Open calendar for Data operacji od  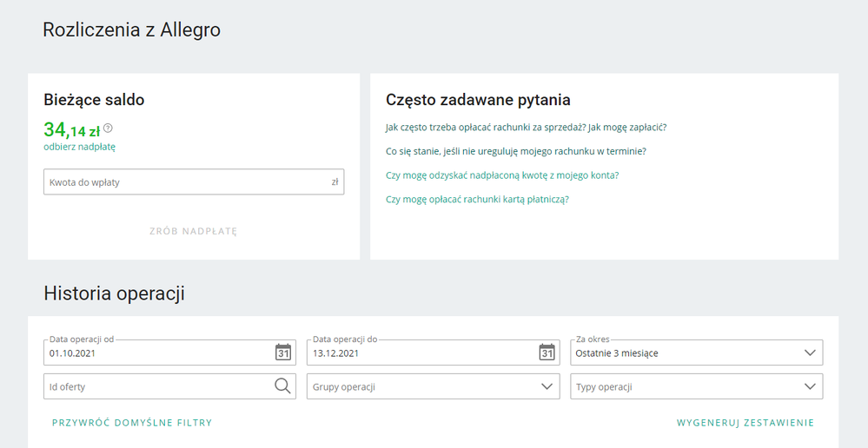[283, 352]
